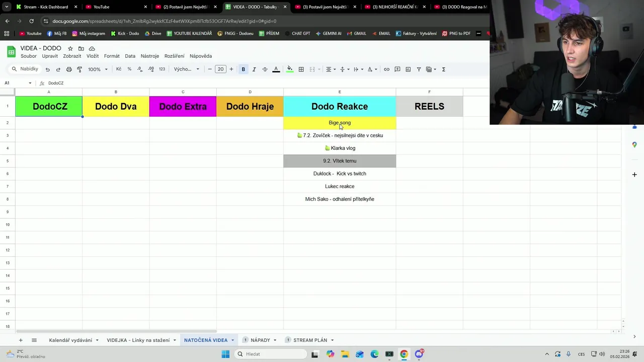Open Rozšíření menu
This screenshot has height=362, width=644.
tap(174, 56)
